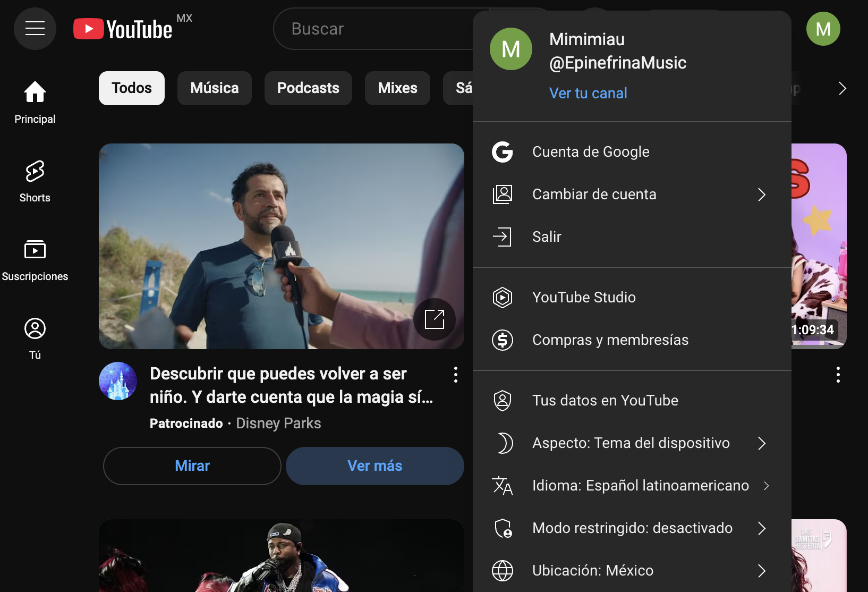Viewport: 868px width, 592px height.
Task: Click the shield data icon
Action: [x=503, y=401]
